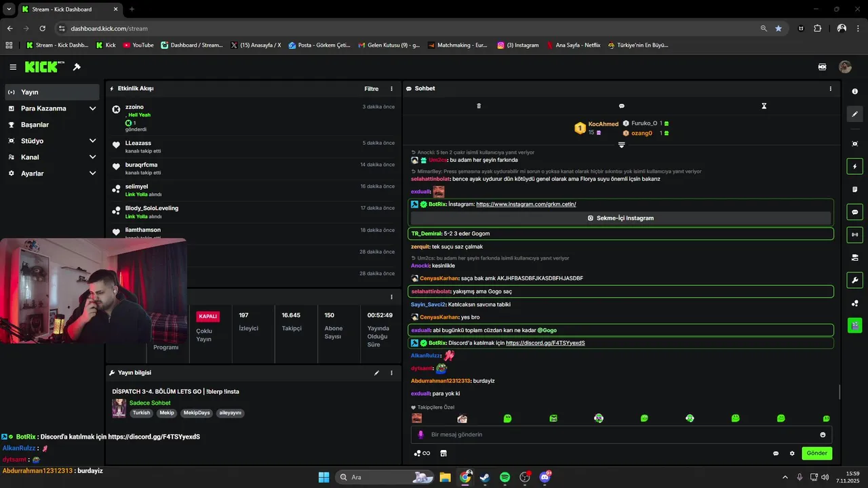Viewport: 868px width, 488px height.
Task: Click username KocAhmed in leaderboard
Action: tap(604, 124)
